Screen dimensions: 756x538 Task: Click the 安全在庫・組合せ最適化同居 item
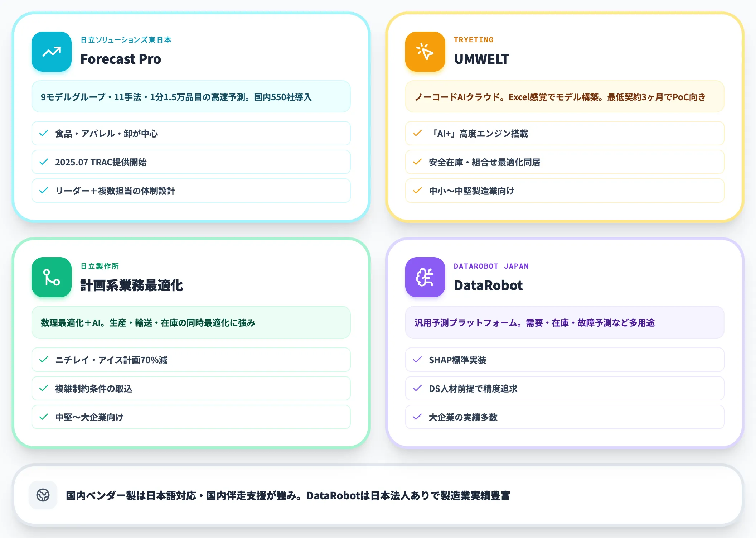(x=564, y=162)
